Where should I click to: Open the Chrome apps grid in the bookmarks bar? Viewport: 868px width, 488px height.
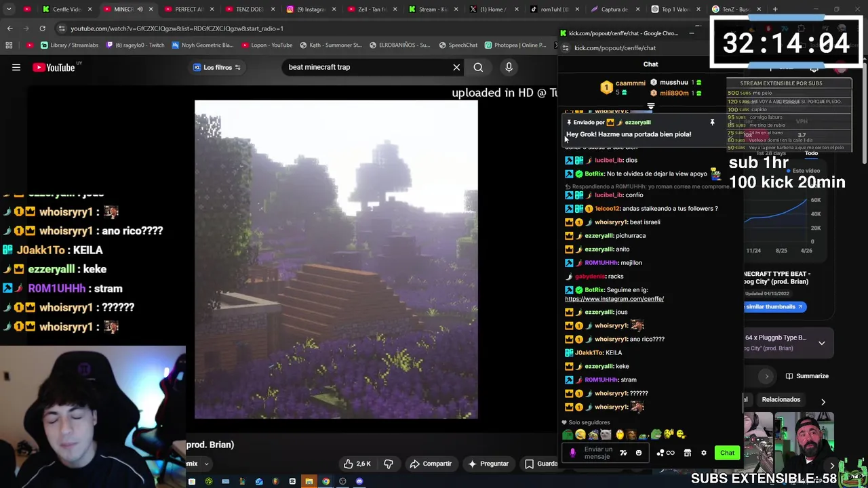coord(9,45)
